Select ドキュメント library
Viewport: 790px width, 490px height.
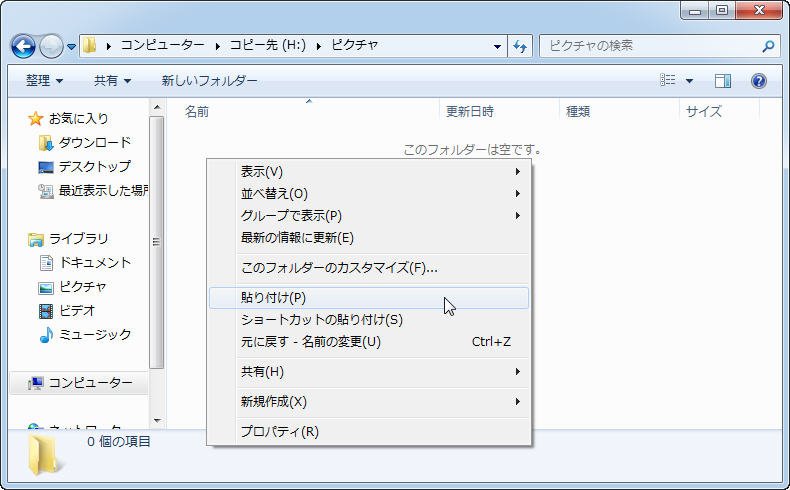point(95,262)
